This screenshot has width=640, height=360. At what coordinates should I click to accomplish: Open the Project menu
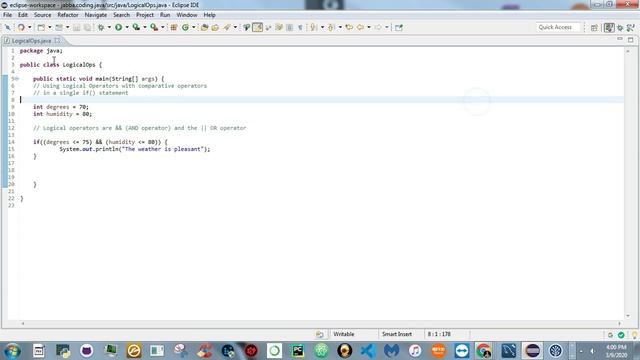(x=145, y=15)
